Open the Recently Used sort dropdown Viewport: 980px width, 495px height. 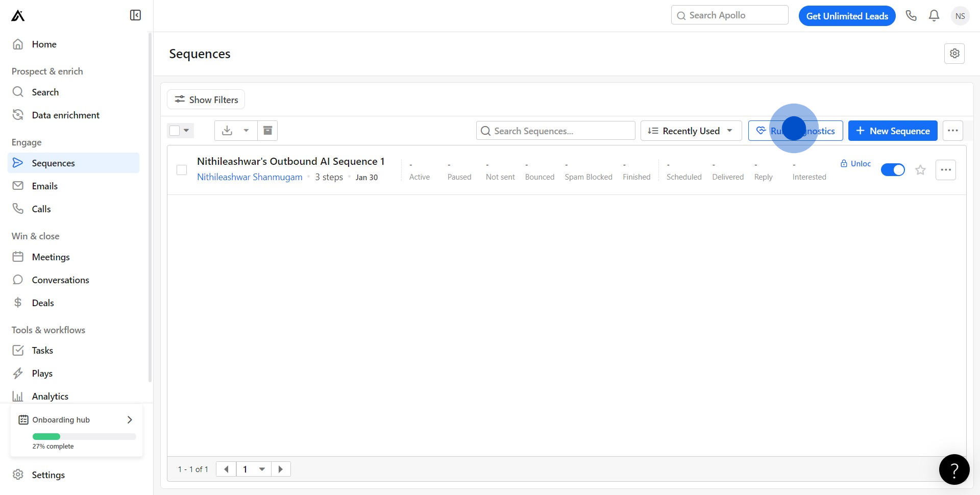pyautogui.click(x=691, y=131)
